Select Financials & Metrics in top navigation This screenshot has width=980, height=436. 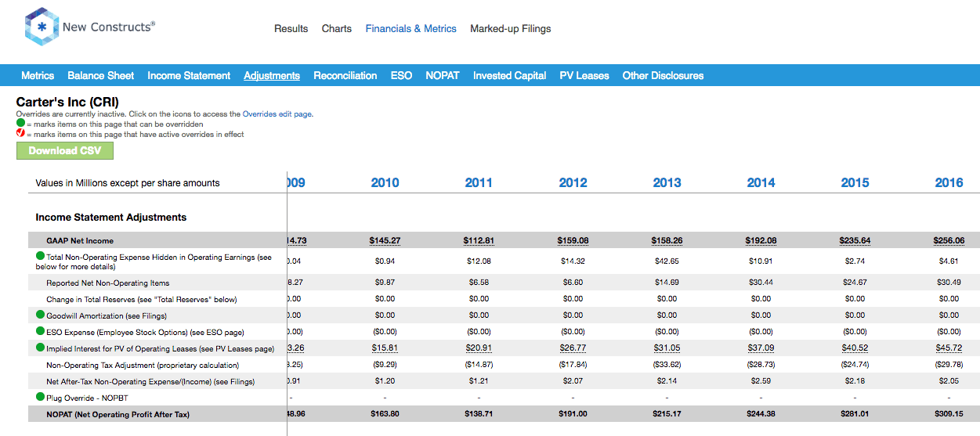tap(411, 28)
